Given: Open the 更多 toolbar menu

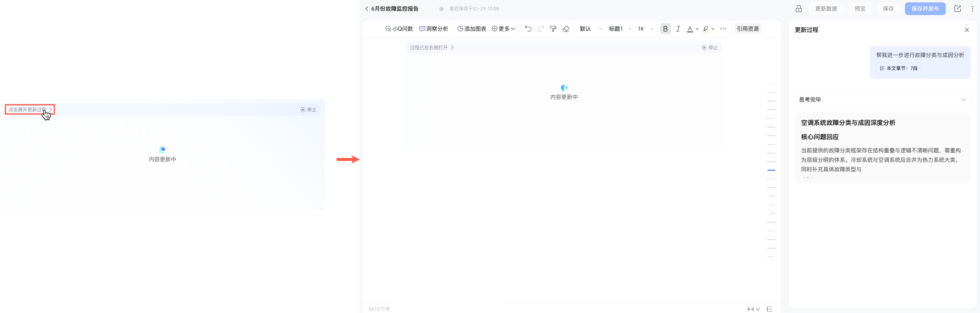Looking at the screenshot, I should 504,29.
